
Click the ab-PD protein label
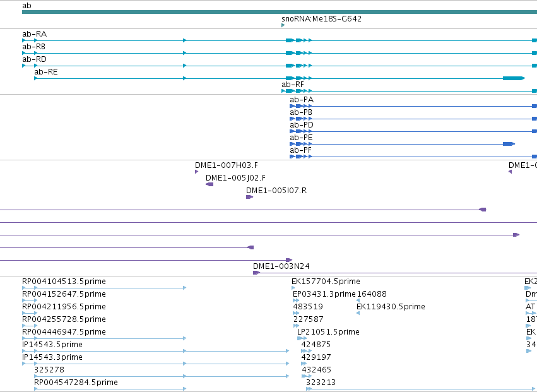(x=302, y=125)
